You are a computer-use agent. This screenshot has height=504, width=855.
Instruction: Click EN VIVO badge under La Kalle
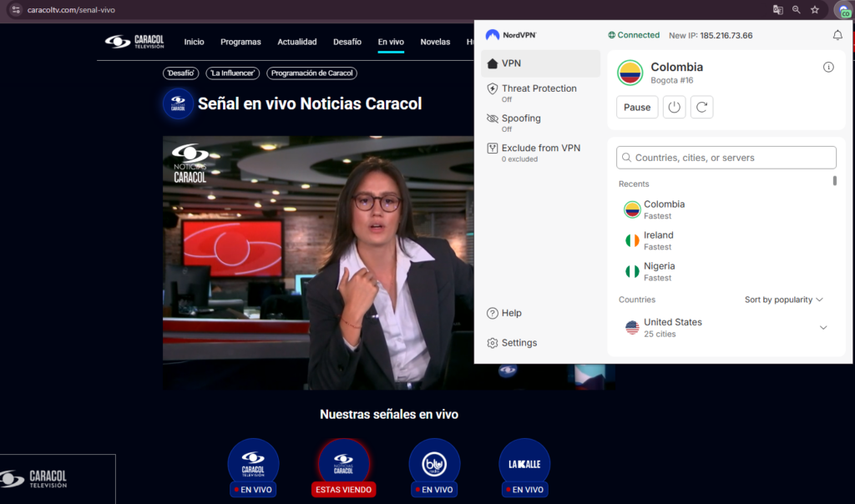(525, 489)
